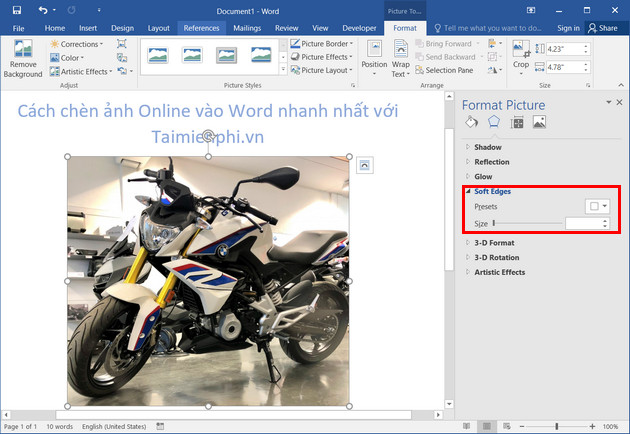Click the Crop tool icon
Image resolution: width=630 pixels, height=434 pixels.
(521, 48)
